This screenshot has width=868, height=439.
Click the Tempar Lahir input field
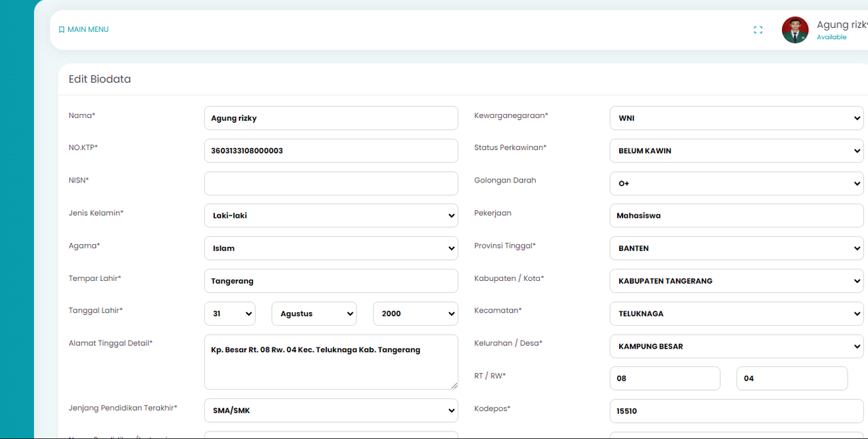click(x=331, y=281)
